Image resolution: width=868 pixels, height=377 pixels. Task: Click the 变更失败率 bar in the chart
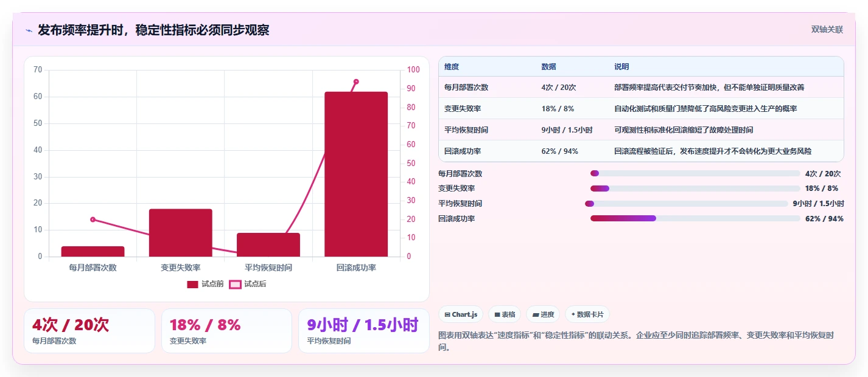[181, 233]
